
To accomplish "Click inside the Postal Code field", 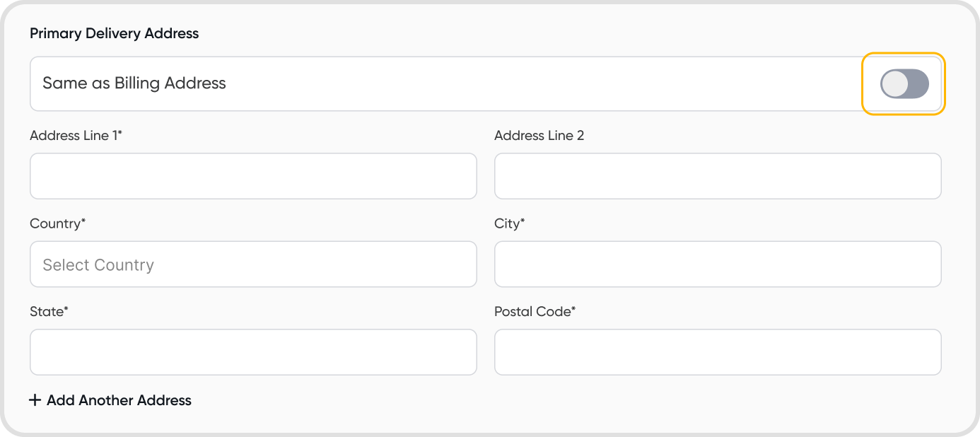I will 718,352.
